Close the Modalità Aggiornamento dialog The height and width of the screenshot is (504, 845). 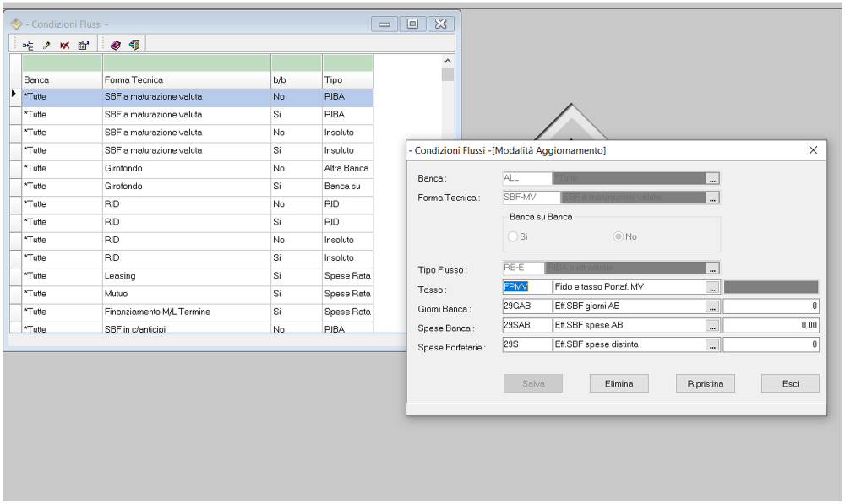click(813, 150)
